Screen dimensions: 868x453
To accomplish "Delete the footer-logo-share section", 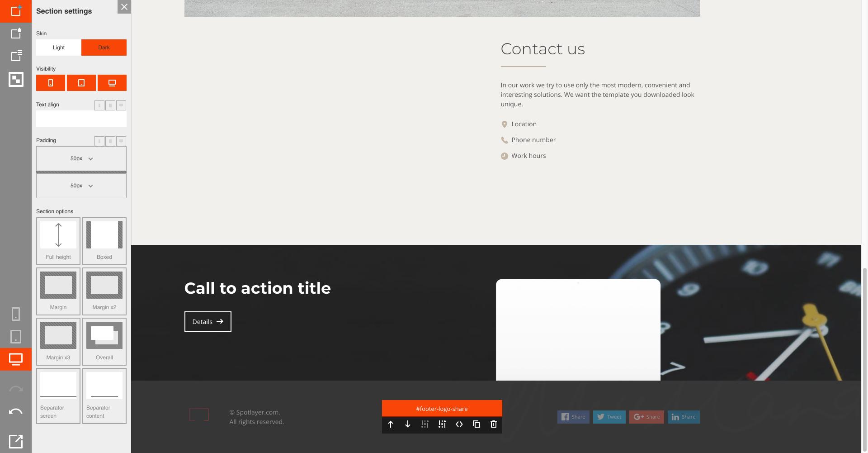I will [494, 424].
